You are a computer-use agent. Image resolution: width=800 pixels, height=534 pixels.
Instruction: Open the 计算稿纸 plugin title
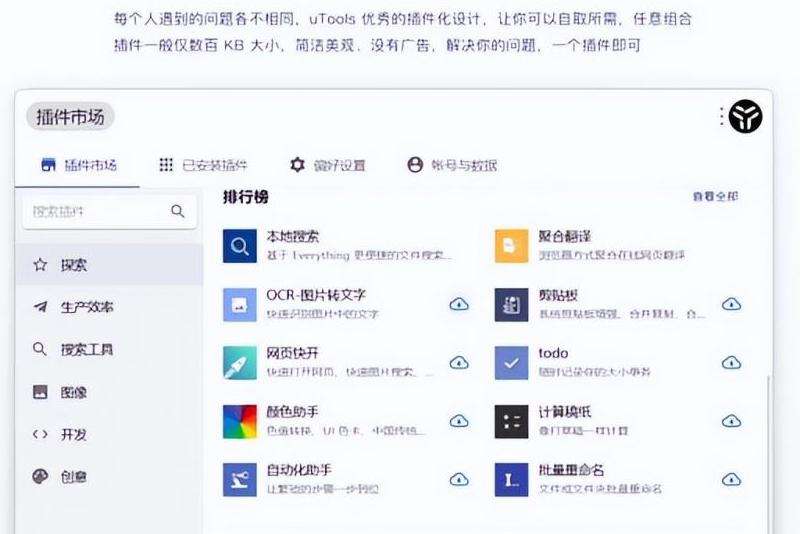click(x=565, y=412)
